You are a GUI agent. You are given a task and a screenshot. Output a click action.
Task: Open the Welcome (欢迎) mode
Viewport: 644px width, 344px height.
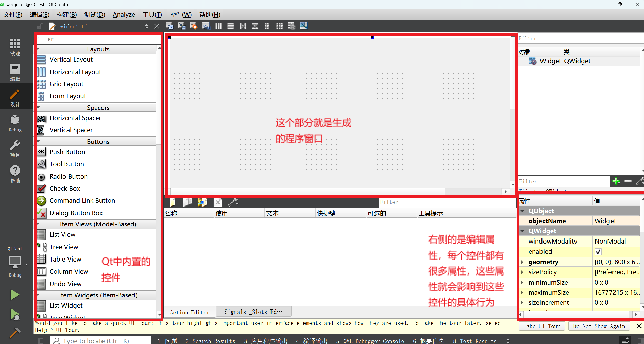(15, 46)
